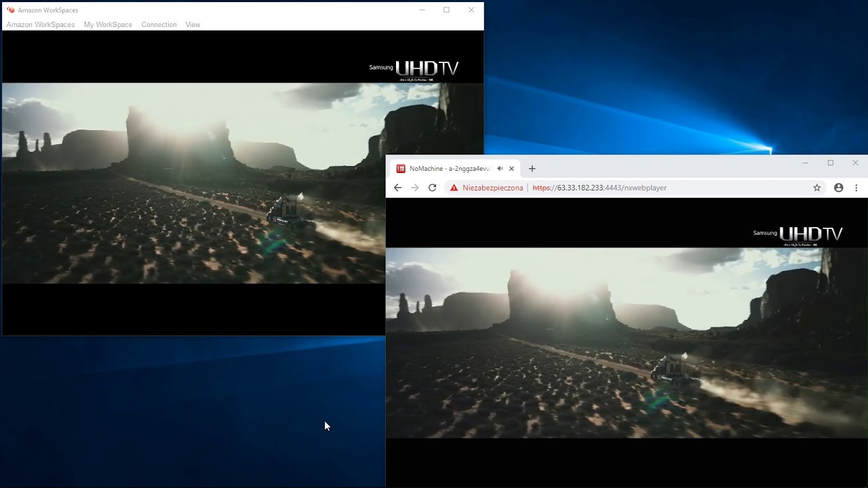Go back in Chrome

397,188
